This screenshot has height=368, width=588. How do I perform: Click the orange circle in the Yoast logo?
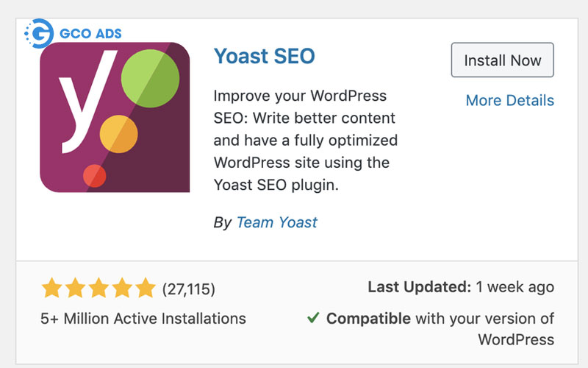tap(118, 134)
